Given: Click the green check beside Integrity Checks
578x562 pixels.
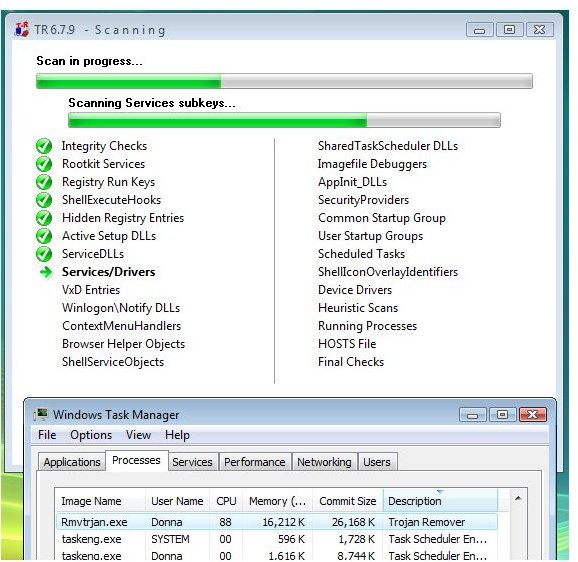Looking at the screenshot, I should point(44,146).
